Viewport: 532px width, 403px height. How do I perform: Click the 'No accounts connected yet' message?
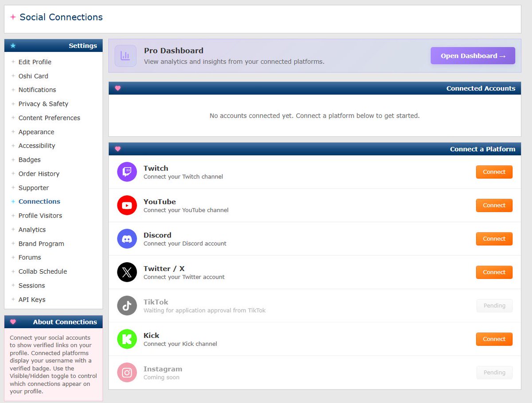coord(315,116)
